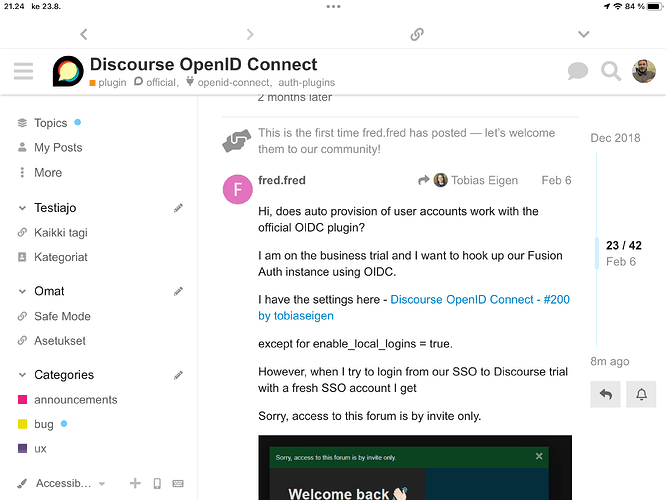Image resolution: width=666 pixels, height=500 pixels.
Task: Click the pink announcements color square
Action: (23, 400)
